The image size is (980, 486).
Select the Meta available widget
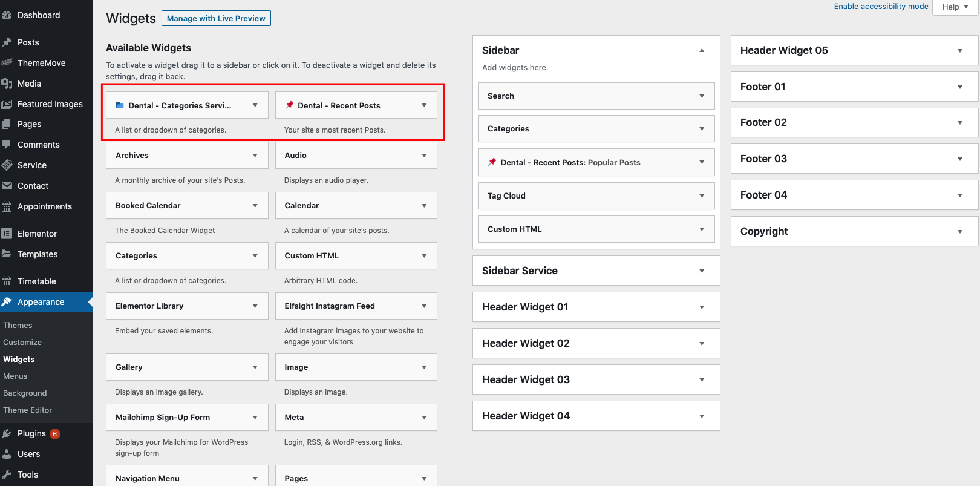click(x=356, y=418)
